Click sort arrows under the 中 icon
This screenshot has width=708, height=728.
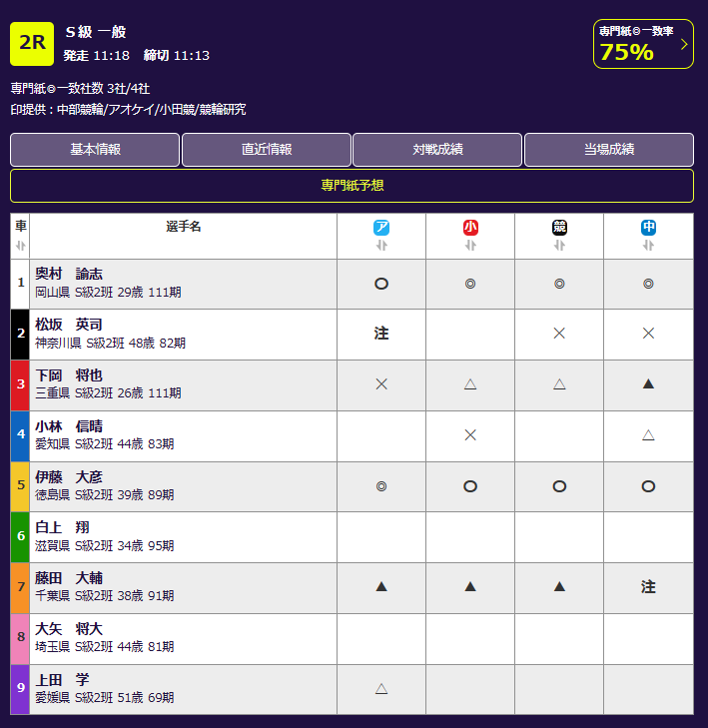[648, 246]
